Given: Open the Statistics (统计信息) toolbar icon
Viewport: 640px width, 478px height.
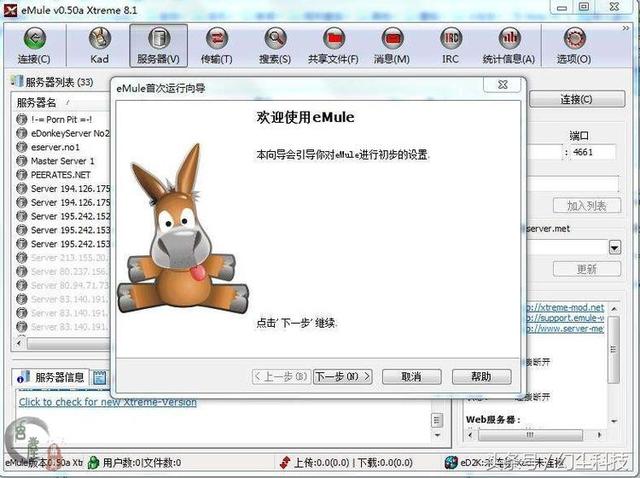Looking at the screenshot, I should pyautogui.click(x=509, y=45).
